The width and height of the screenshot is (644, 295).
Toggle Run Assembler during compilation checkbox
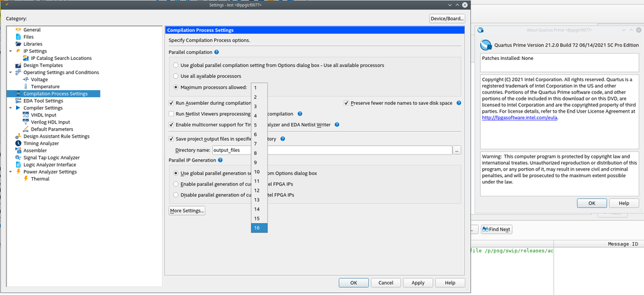point(171,103)
